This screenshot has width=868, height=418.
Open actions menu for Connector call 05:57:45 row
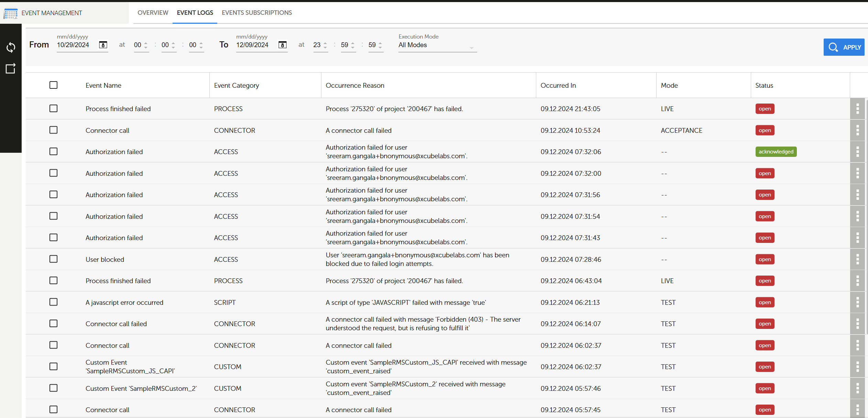(858, 409)
